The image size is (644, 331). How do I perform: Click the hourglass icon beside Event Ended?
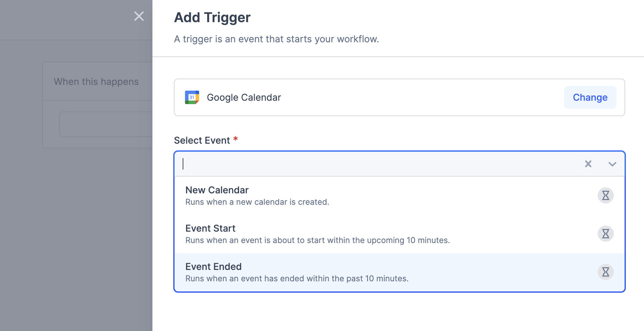pos(605,272)
